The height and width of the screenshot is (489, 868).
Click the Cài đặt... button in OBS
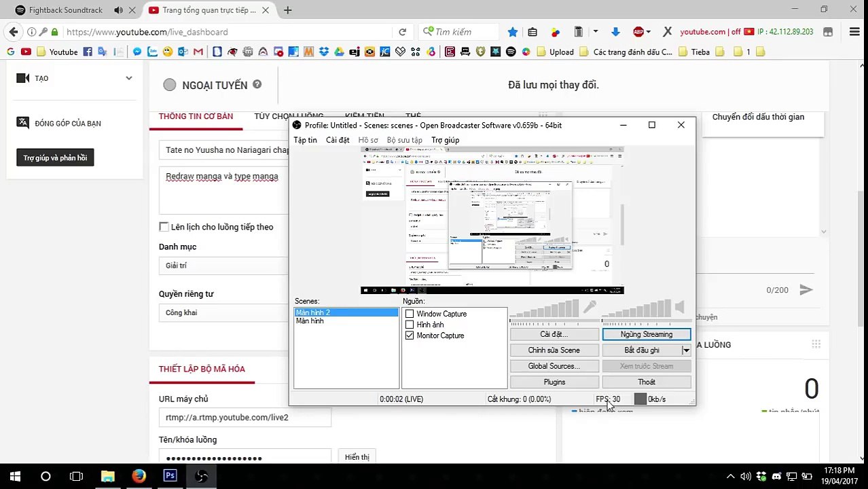[x=554, y=334]
